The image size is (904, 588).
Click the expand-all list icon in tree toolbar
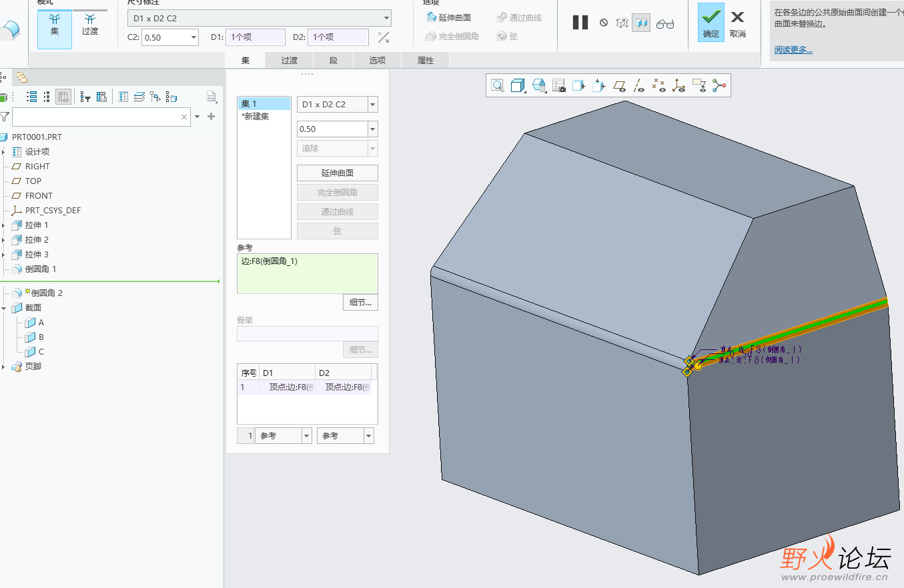coord(31,97)
